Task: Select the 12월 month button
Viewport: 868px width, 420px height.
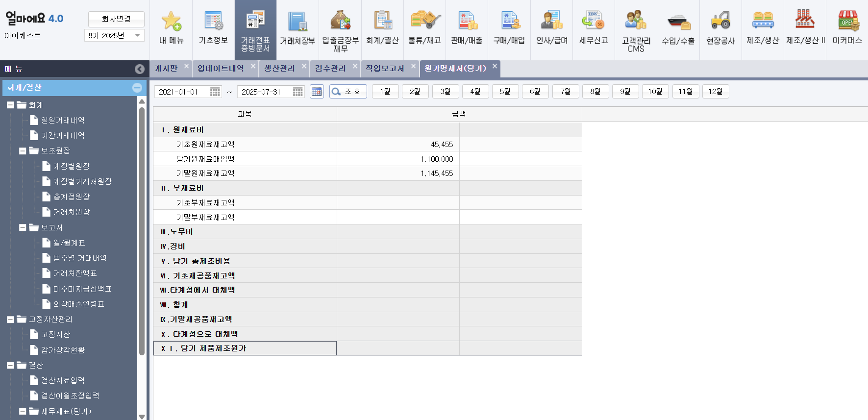Action: tap(716, 92)
